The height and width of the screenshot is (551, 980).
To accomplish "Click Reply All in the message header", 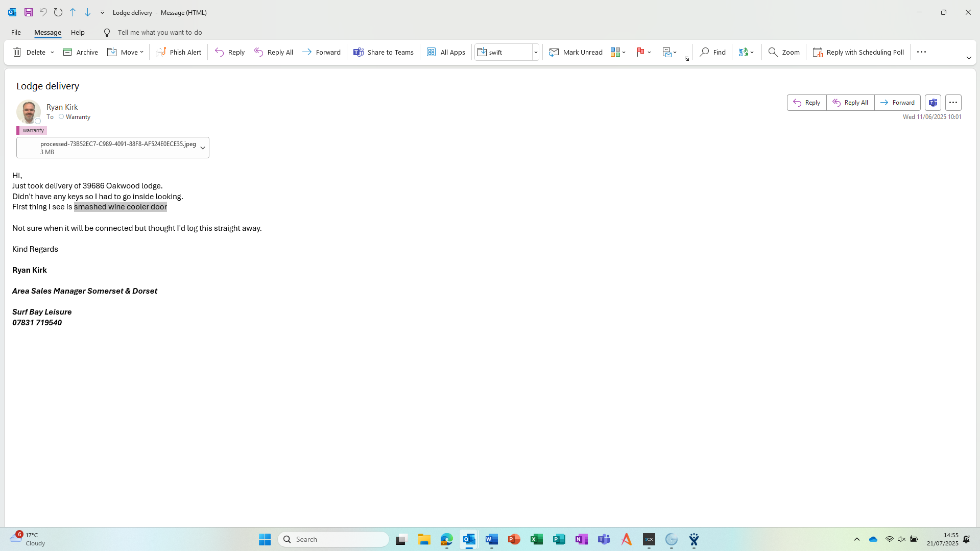I will coord(850,103).
